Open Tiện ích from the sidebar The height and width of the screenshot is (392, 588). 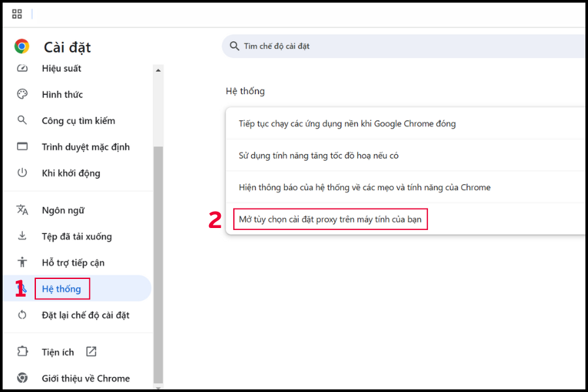tap(58, 352)
